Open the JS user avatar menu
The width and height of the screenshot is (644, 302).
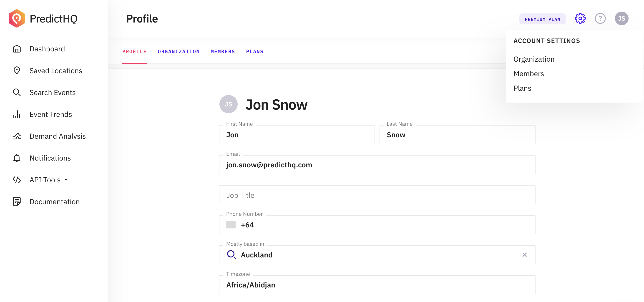click(621, 18)
